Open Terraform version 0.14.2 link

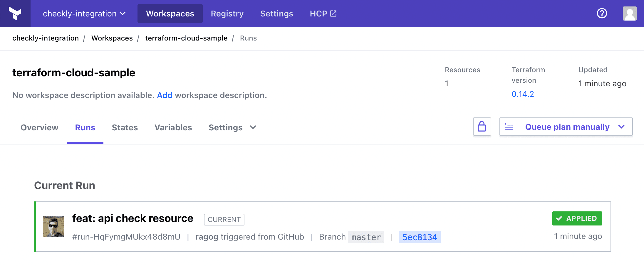tap(523, 94)
